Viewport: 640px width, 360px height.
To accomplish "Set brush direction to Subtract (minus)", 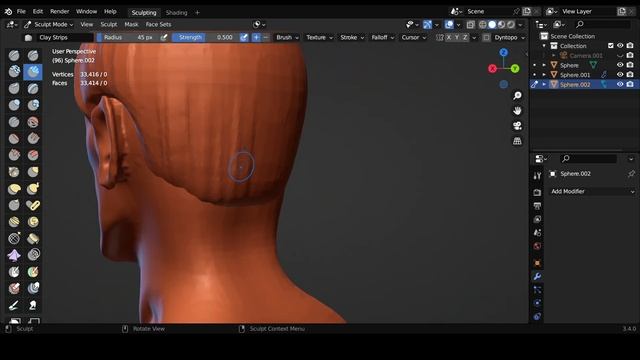I will (x=266, y=37).
